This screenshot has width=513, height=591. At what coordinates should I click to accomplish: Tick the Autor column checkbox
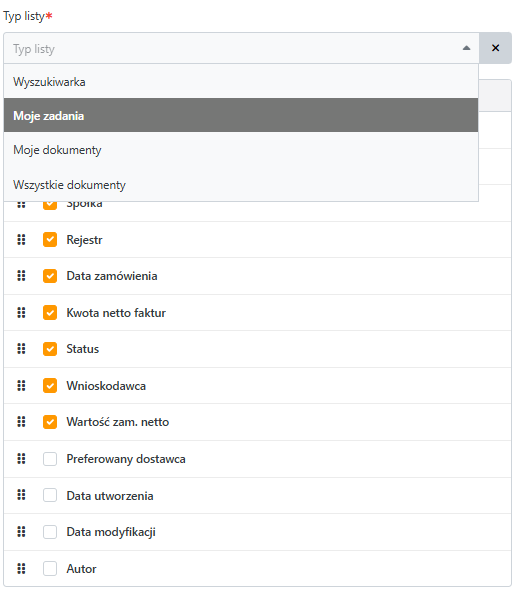[50, 568]
